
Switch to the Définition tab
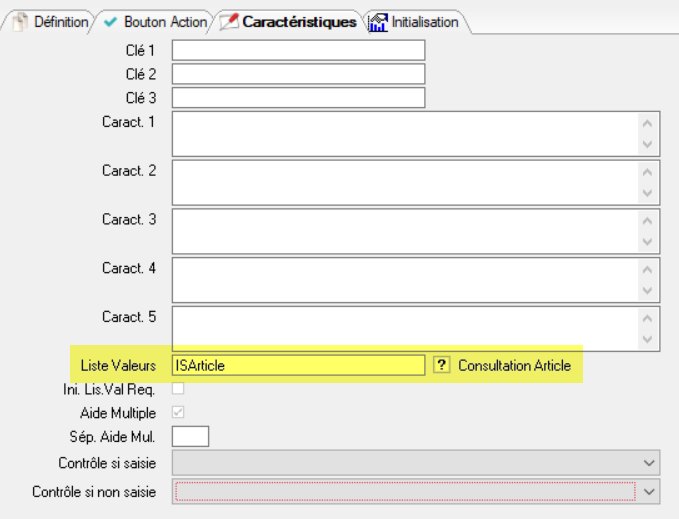tap(51, 22)
